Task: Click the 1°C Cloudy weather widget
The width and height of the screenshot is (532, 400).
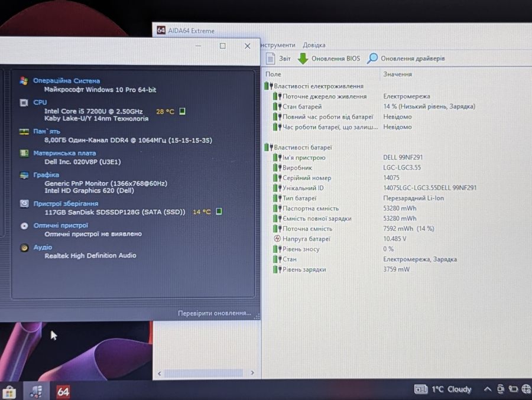Action: pyautogui.click(x=443, y=389)
